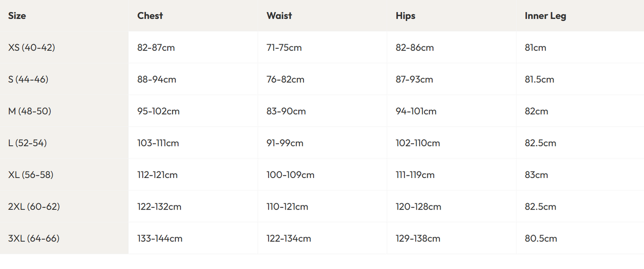This screenshot has width=644, height=269.
Task: Click the 80.5cm inner leg cell
Action: (x=541, y=239)
